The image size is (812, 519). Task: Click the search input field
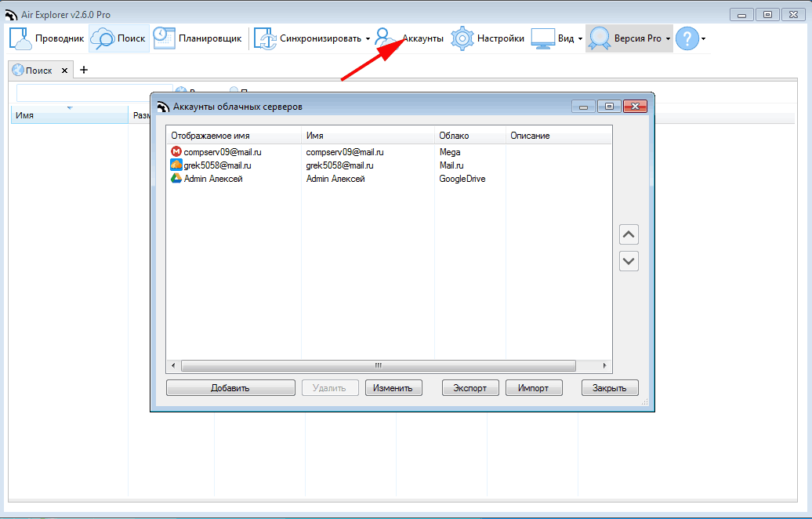[94, 93]
